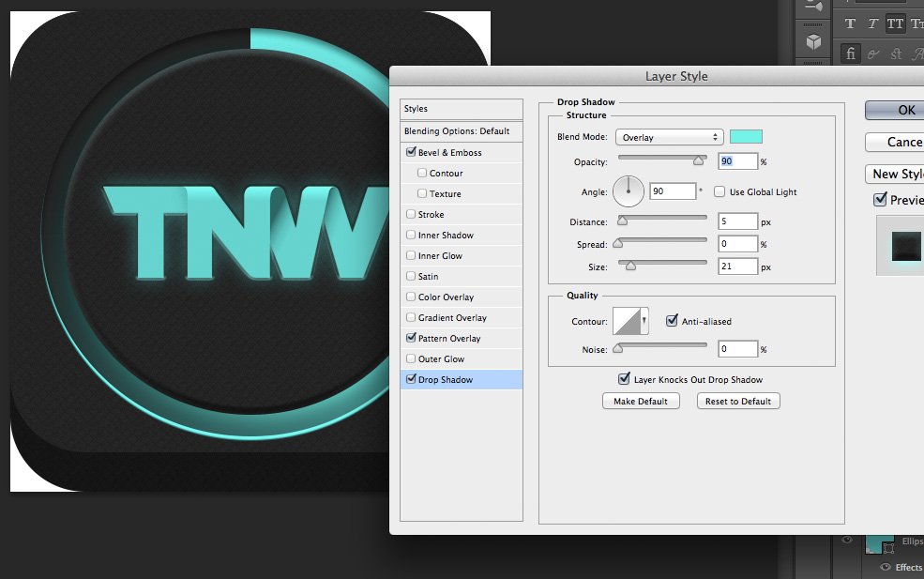The height and width of the screenshot is (579, 924).
Task: Open the contour picker dropdown arrow
Action: pyautogui.click(x=644, y=321)
